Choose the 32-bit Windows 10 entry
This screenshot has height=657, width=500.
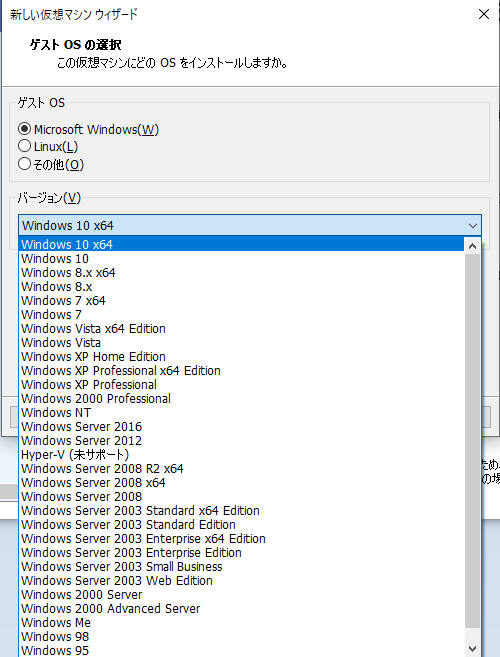pos(242,259)
